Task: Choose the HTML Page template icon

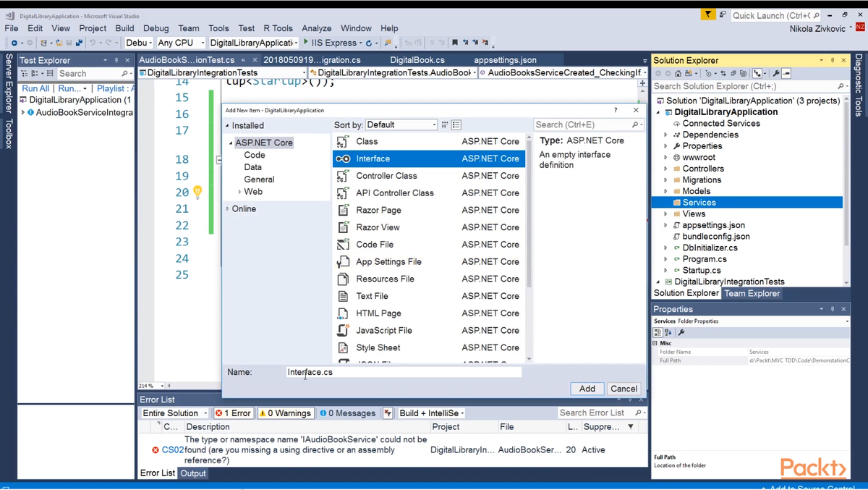Action: point(343,313)
